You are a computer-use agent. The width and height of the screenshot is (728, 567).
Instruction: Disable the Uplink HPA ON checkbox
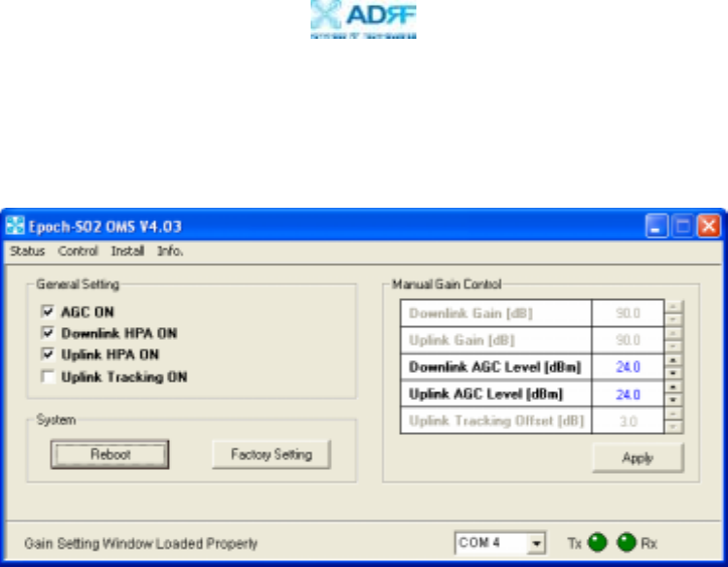[x=48, y=354]
